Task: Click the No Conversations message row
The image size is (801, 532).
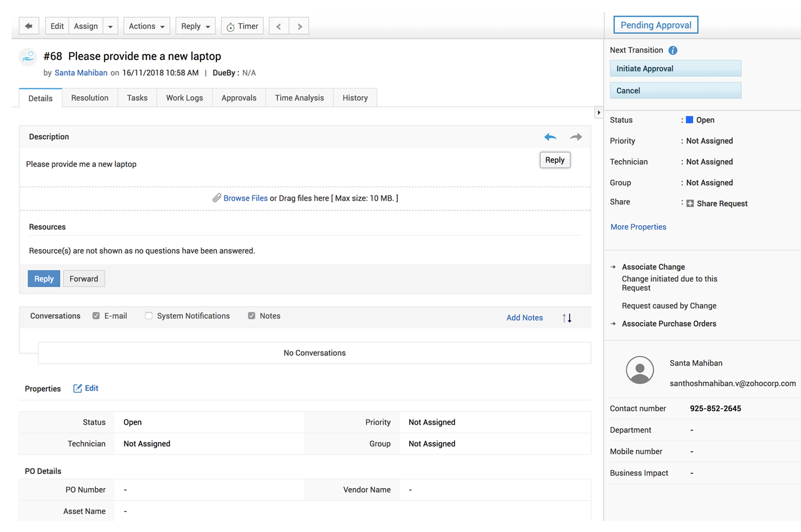Action: click(x=314, y=353)
